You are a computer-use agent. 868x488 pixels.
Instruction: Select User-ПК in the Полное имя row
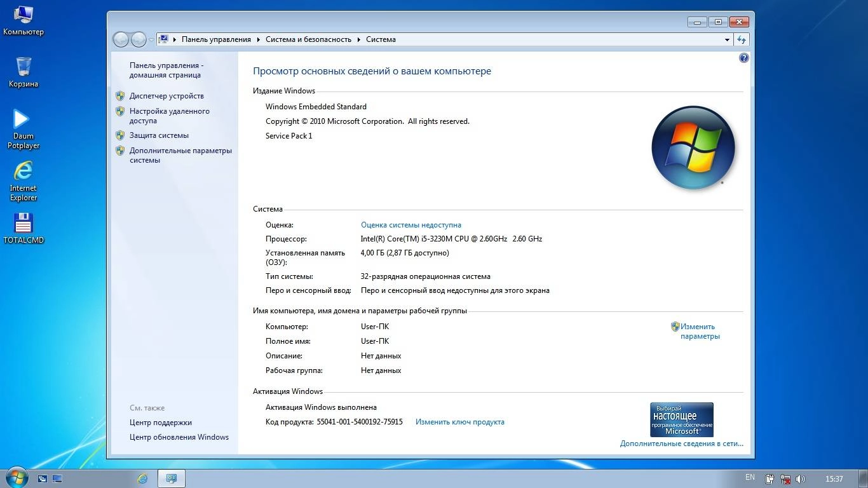tap(375, 341)
